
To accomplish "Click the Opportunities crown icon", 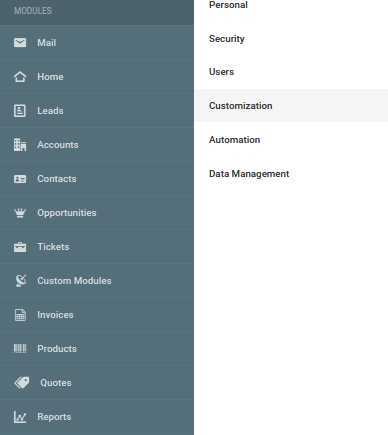I will coord(20,213).
